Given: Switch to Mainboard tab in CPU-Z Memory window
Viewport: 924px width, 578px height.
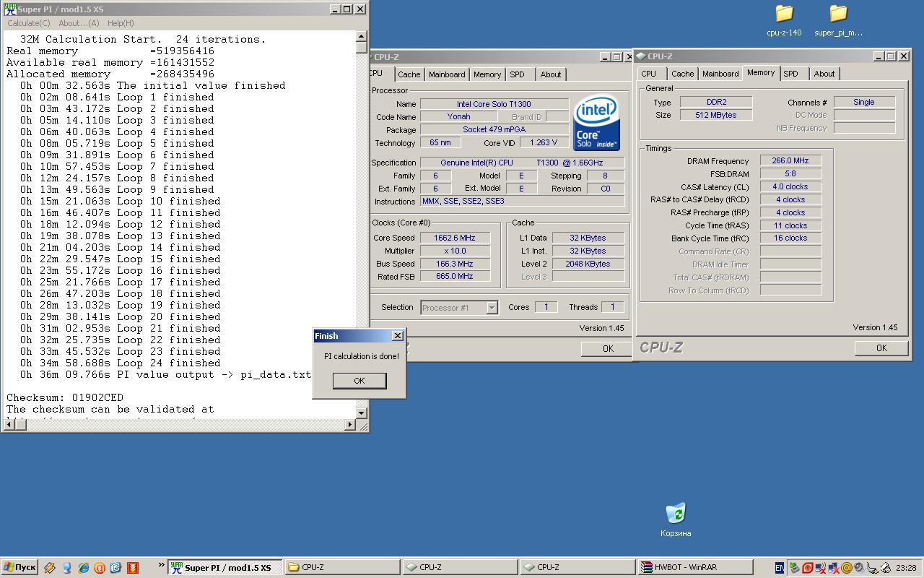Looking at the screenshot, I should [720, 74].
